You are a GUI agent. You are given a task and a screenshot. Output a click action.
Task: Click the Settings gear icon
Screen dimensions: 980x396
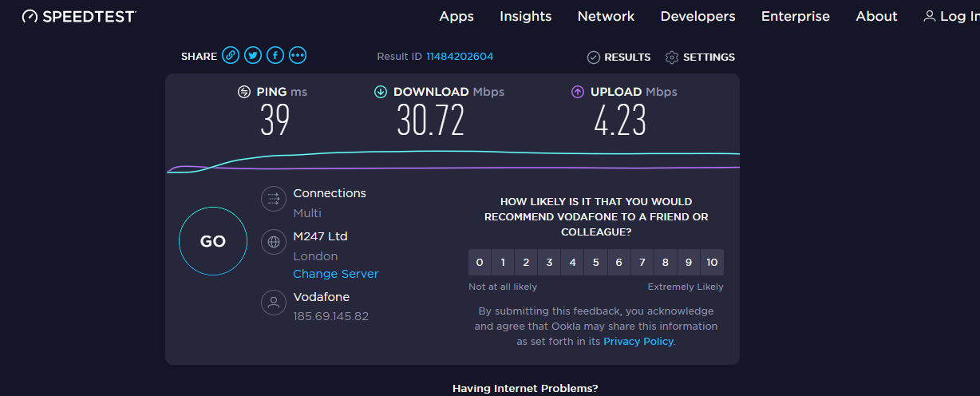pyautogui.click(x=672, y=57)
